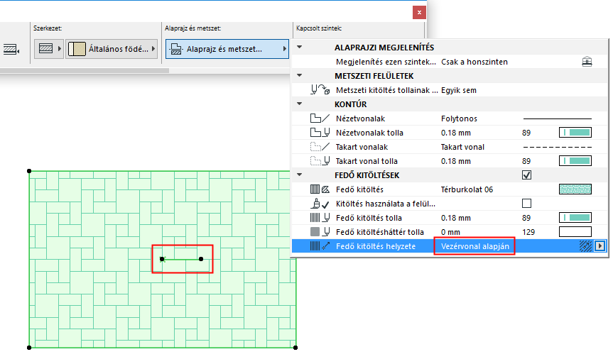Click the Fedő kitöltésháttér tolla gray icon
613x364 pixels.
[x=320, y=232]
